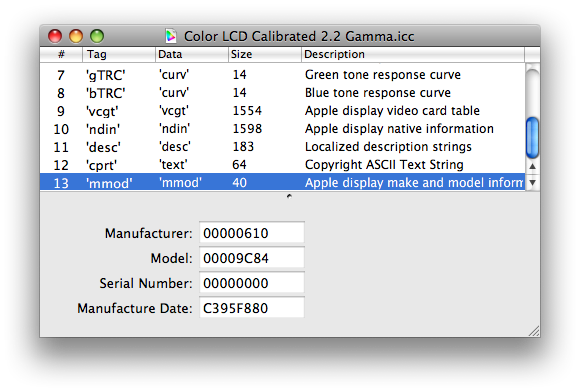The width and height of the screenshot is (580, 392).
Task: Click the Manufacture Date field C395F880
Action: click(252, 308)
